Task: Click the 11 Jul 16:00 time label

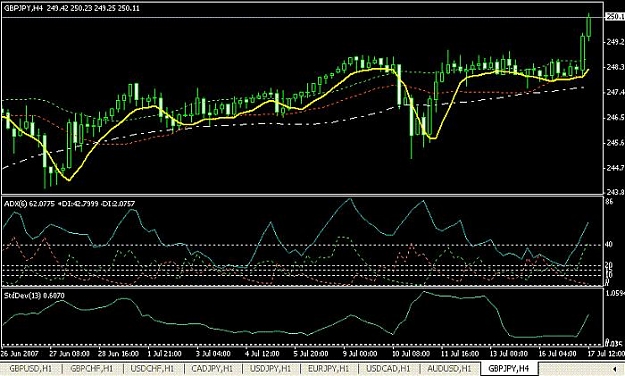Action: coord(460,353)
